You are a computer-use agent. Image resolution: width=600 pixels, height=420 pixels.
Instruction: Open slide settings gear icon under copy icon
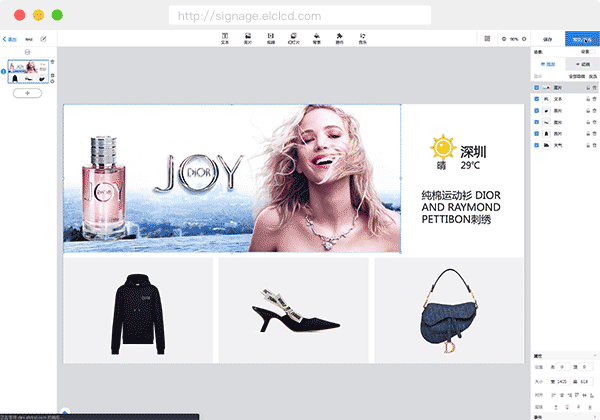point(52,81)
